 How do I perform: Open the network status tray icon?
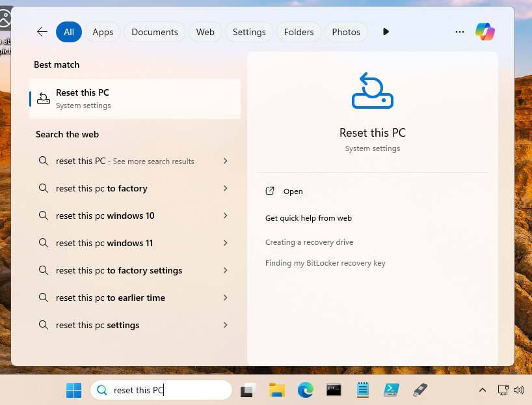[503, 390]
